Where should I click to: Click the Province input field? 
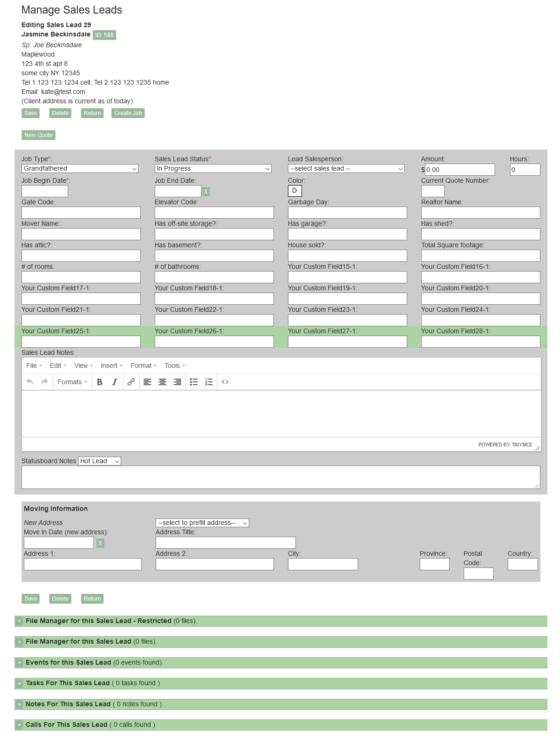coord(435,564)
